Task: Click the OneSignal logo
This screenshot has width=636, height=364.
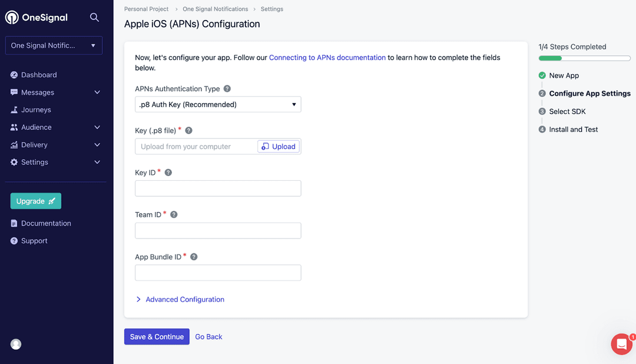Action: click(37, 18)
